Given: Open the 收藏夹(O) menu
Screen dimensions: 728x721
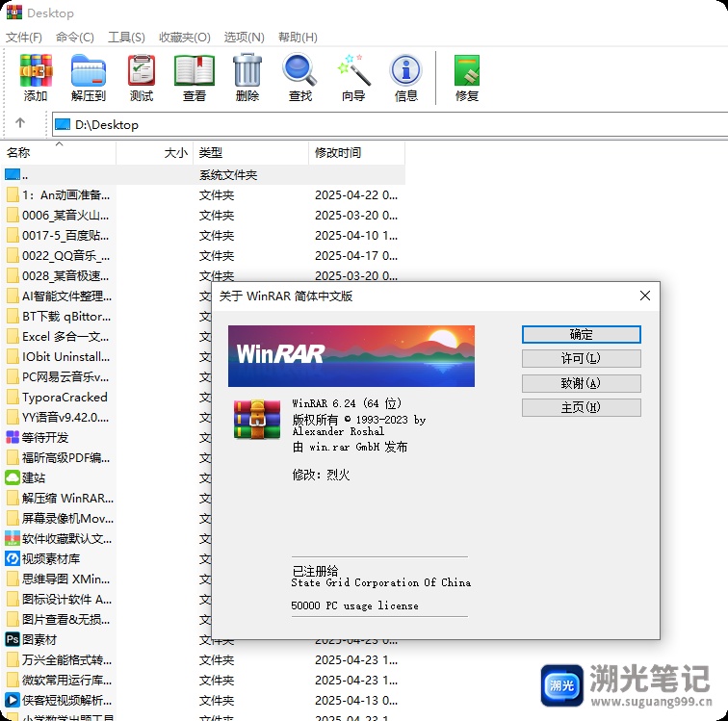Looking at the screenshot, I should (184, 38).
